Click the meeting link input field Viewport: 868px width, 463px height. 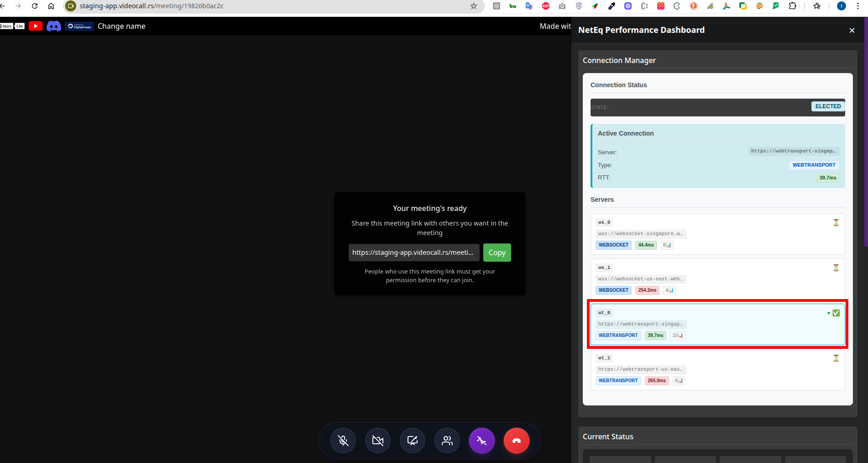(x=413, y=252)
